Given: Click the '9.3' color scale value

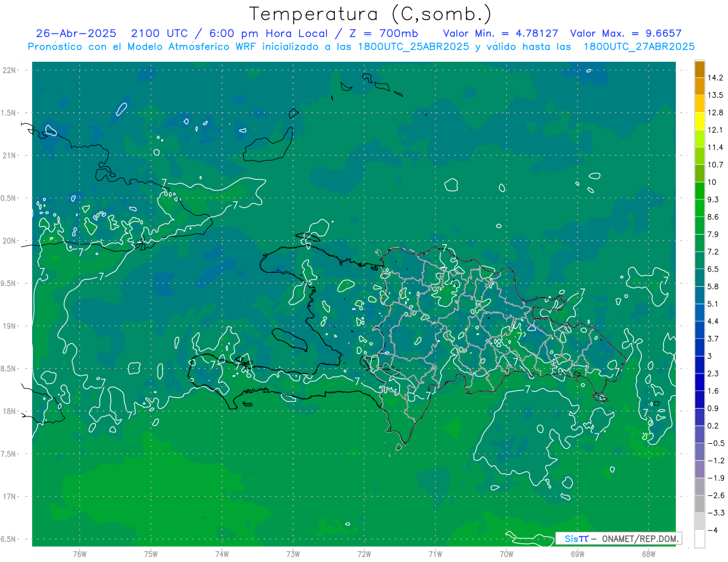Looking at the screenshot, I should pos(713,199).
